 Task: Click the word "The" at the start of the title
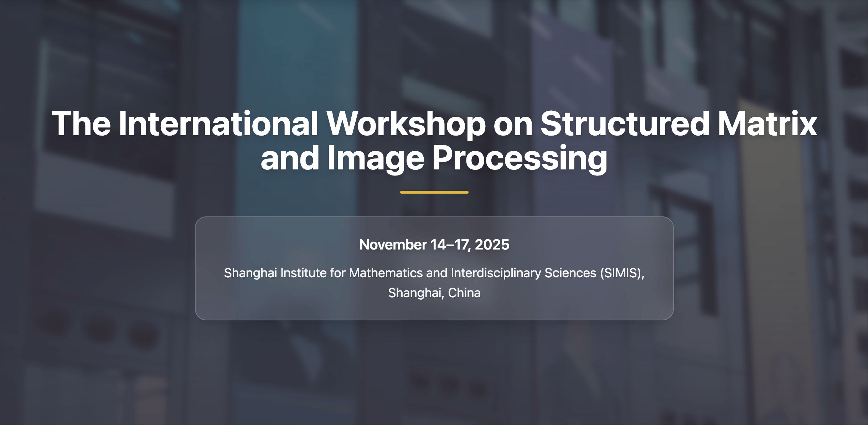pos(81,124)
